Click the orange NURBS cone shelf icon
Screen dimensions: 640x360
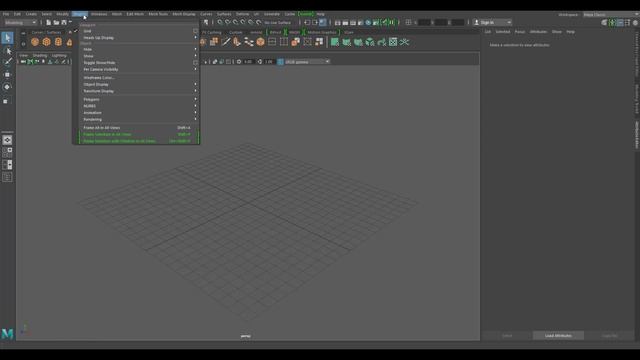pos(69,42)
